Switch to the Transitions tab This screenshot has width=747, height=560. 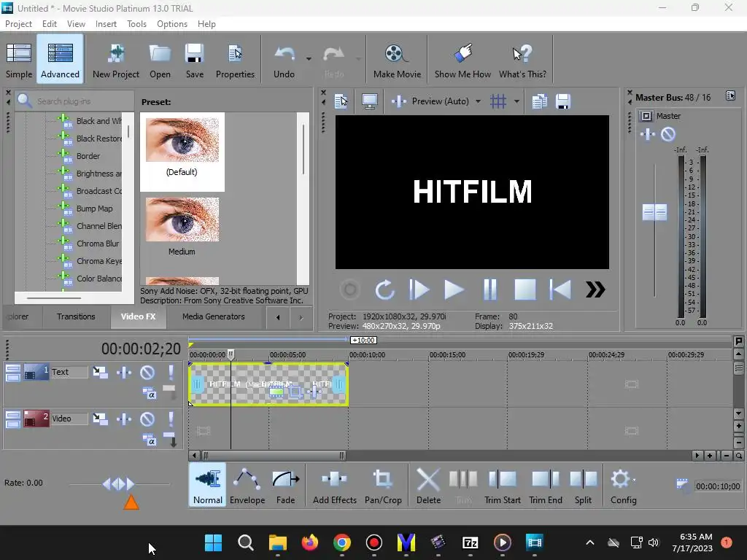pos(76,316)
